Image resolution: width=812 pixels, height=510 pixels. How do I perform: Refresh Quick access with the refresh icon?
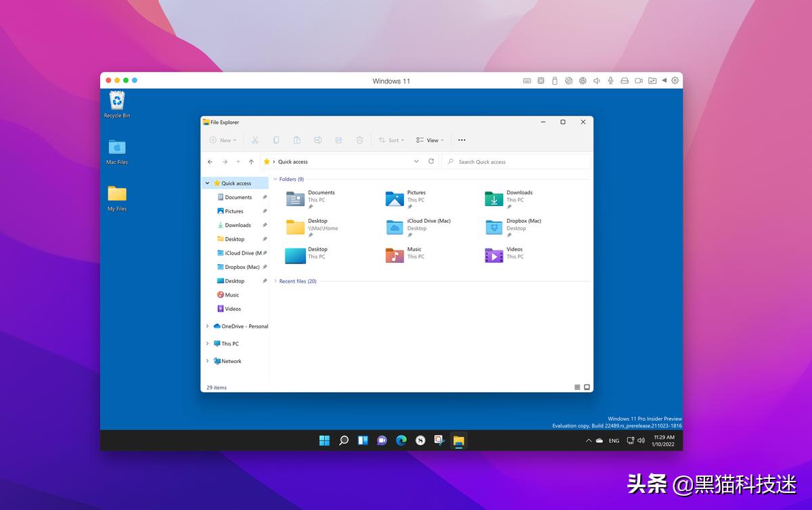click(x=431, y=161)
